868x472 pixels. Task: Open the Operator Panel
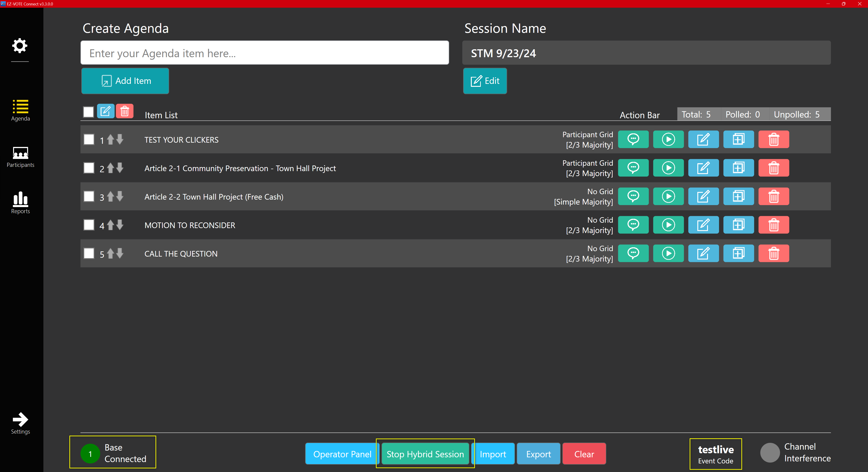tap(342, 454)
